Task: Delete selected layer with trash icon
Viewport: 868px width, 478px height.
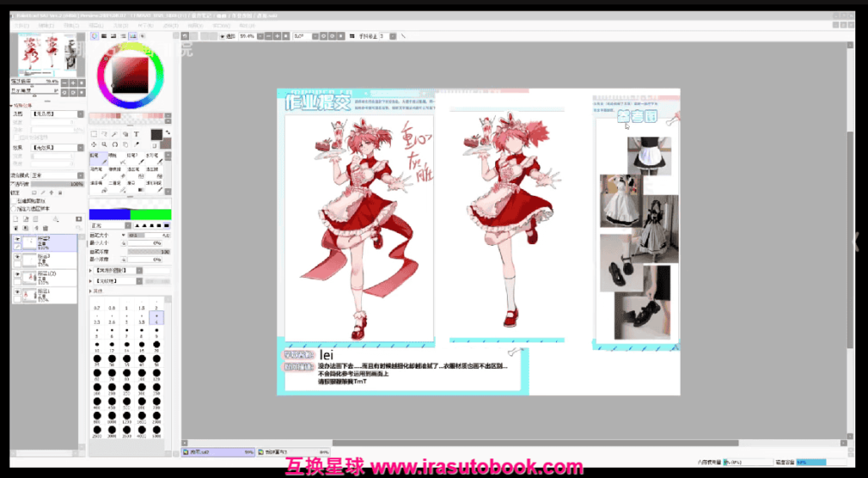Action: click(46, 228)
